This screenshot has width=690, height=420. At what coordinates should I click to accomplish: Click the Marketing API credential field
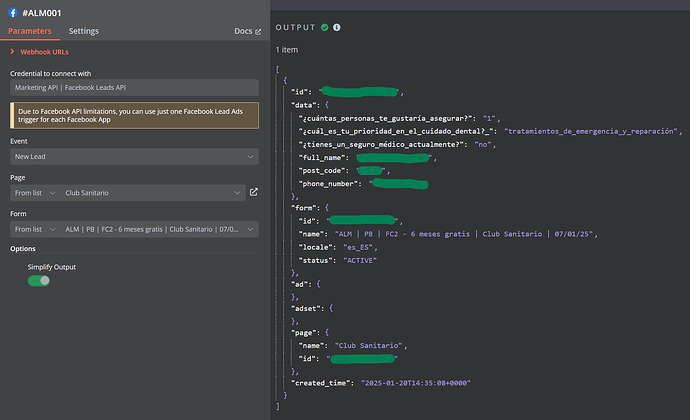pos(134,88)
